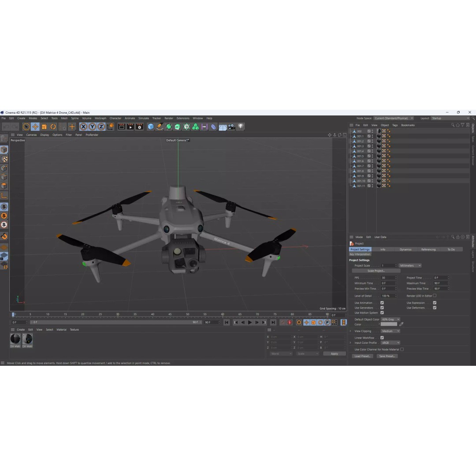Select the Live Selection arrow tool
The image size is (476, 476).
point(26,126)
